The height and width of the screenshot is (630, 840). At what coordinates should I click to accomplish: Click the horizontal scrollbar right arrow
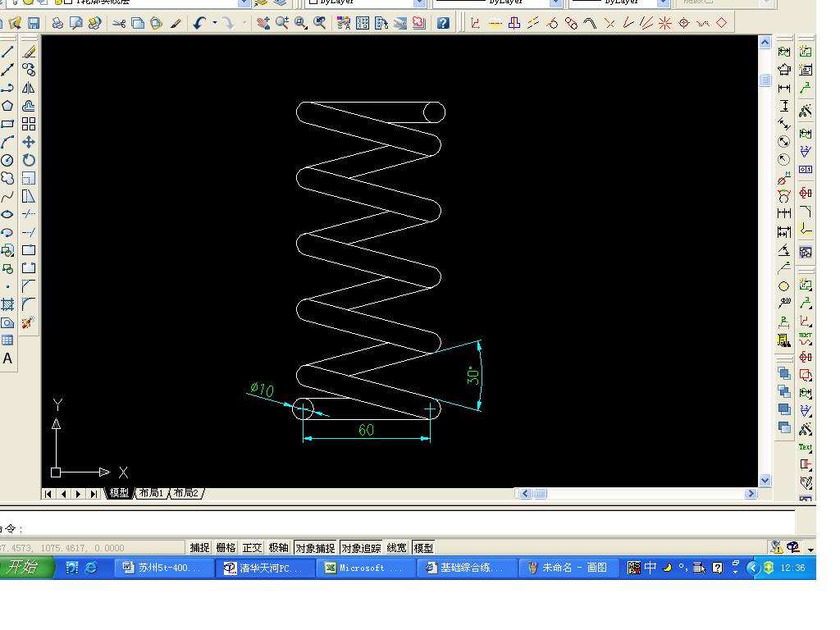pyautogui.click(x=751, y=493)
